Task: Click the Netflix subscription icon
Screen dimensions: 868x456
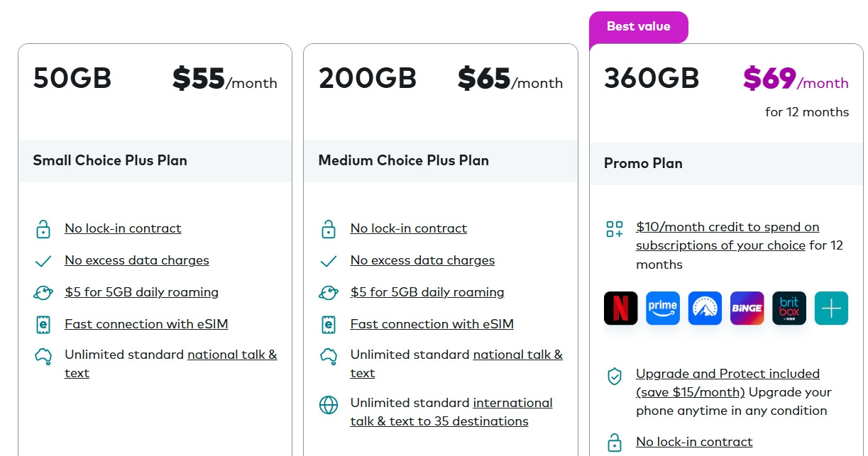Action: click(620, 308)
